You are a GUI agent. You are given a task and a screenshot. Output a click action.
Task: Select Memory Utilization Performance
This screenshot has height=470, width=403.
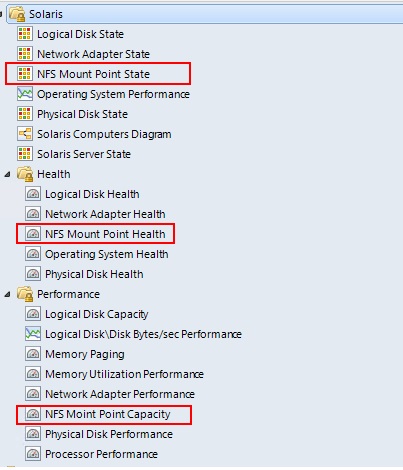[124, 374]
